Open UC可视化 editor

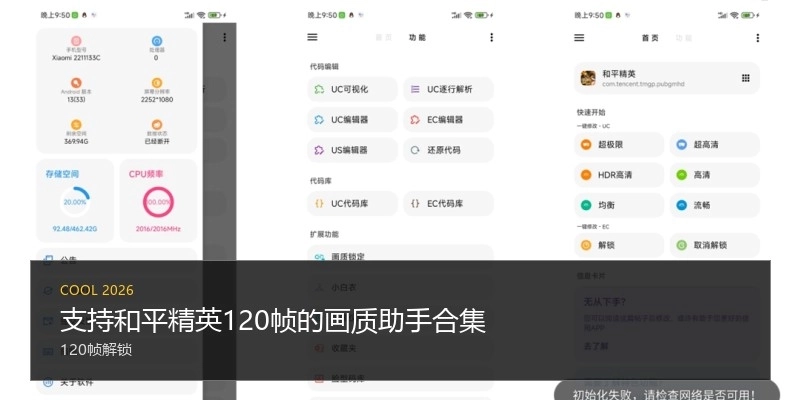(352, 89)
